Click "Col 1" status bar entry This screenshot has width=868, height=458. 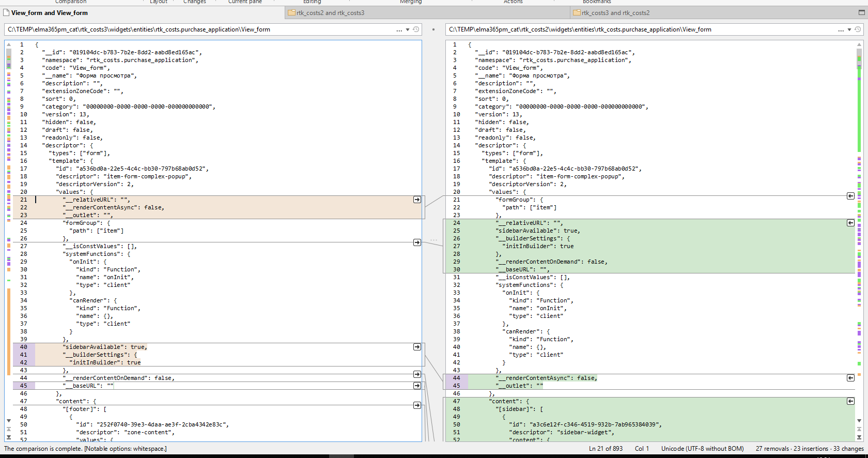click(642, 449)
